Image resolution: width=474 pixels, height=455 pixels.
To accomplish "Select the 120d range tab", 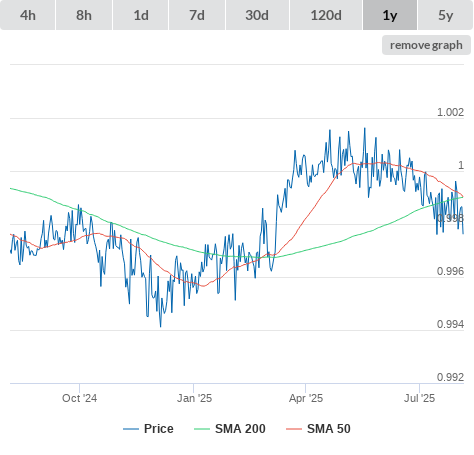I will point(326,15).
